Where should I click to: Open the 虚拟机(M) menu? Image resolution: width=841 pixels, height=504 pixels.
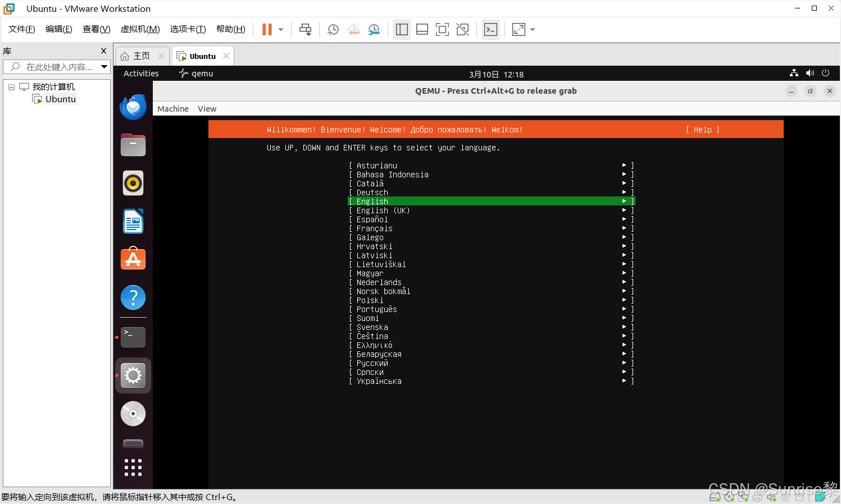coord(140,29)
